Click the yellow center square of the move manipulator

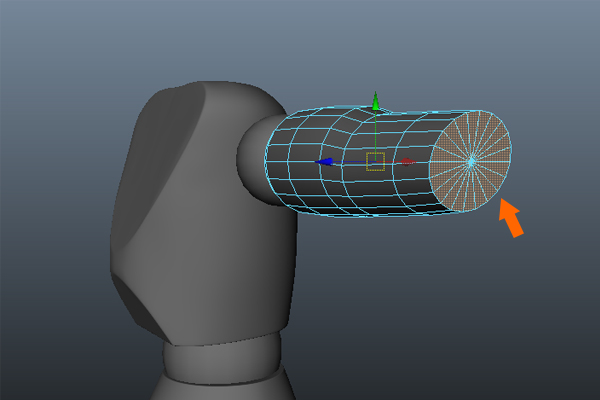[x=375, y=162]
